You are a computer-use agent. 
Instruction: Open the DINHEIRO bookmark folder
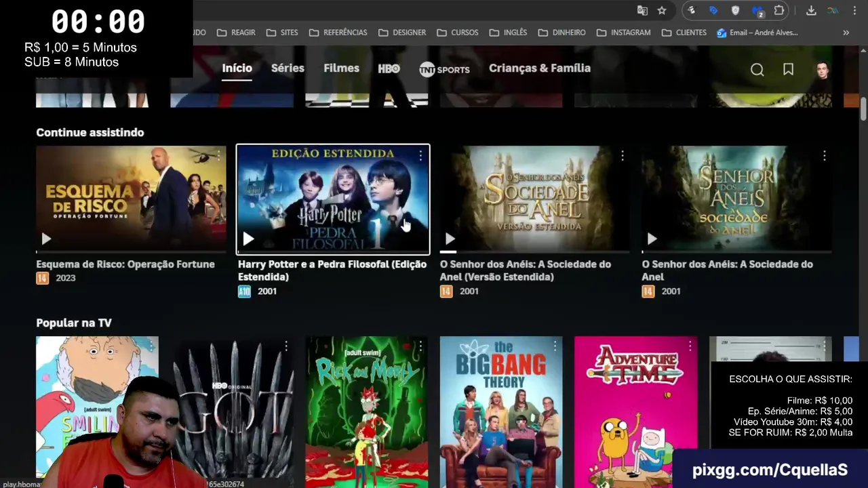tap(561, 33)
